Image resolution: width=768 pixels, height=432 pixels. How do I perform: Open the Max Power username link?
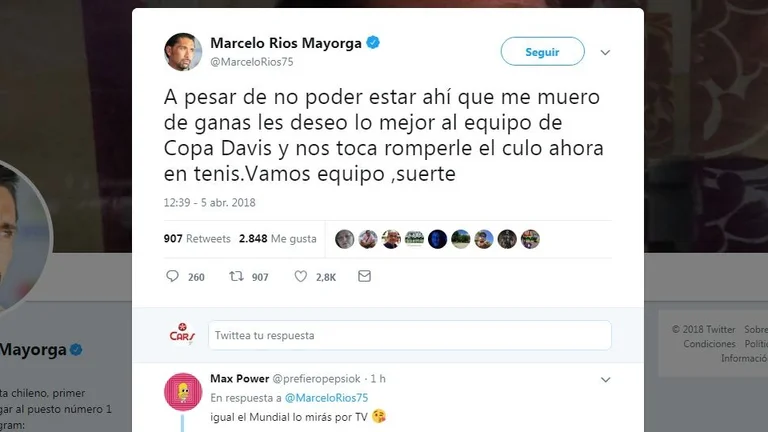point(240,379)
